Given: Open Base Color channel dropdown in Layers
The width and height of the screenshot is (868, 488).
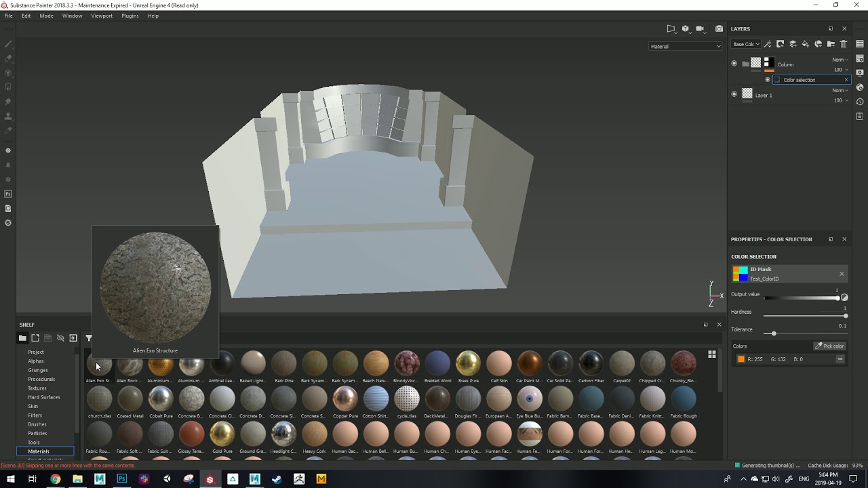Looking at the screenshot, I should click(x=746, y=44).
